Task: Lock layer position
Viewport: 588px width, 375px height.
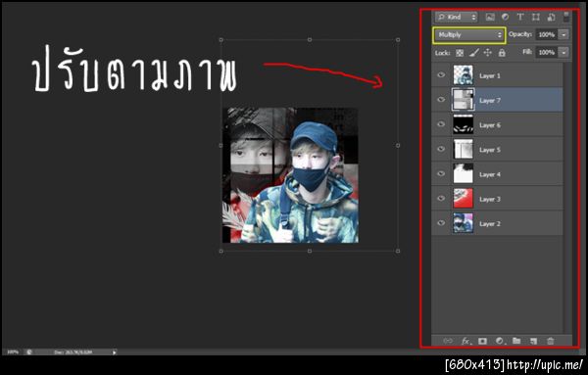Action: click(487, 53)
